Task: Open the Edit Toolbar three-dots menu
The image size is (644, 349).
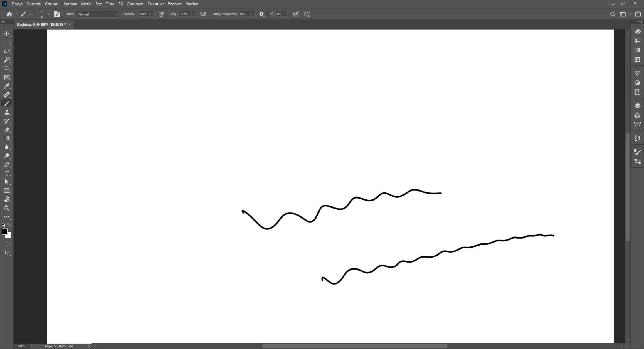Action: [7, 217]
